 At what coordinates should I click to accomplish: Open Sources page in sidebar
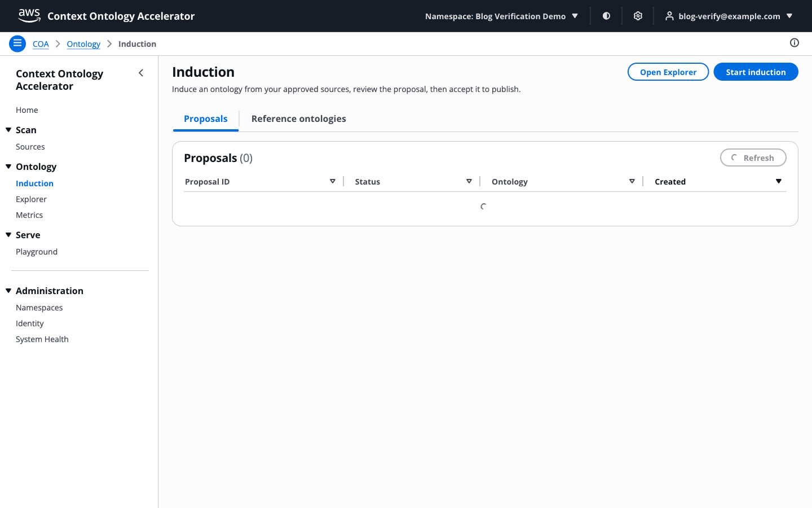(x=30, y=147)
